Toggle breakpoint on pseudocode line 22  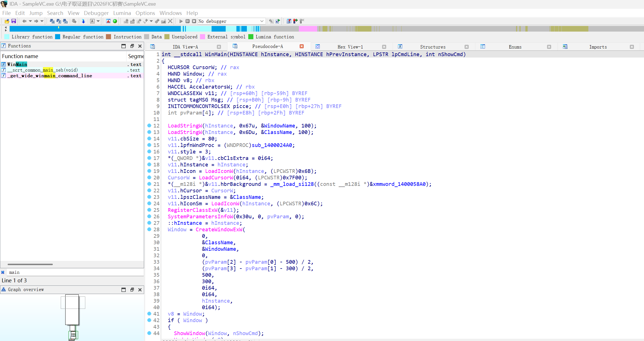pos(149,190)
